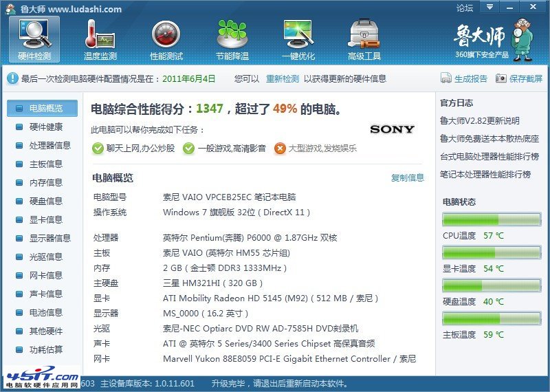550x392 pixels.
Task: Click the Optiarc DVD RW AD-7585H text
Action: [261, 329]
